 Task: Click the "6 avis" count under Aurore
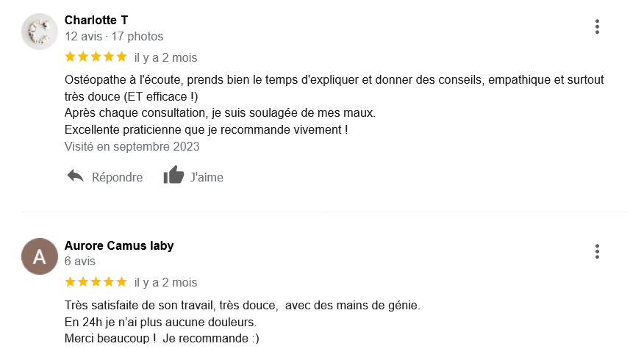[80, 261]
